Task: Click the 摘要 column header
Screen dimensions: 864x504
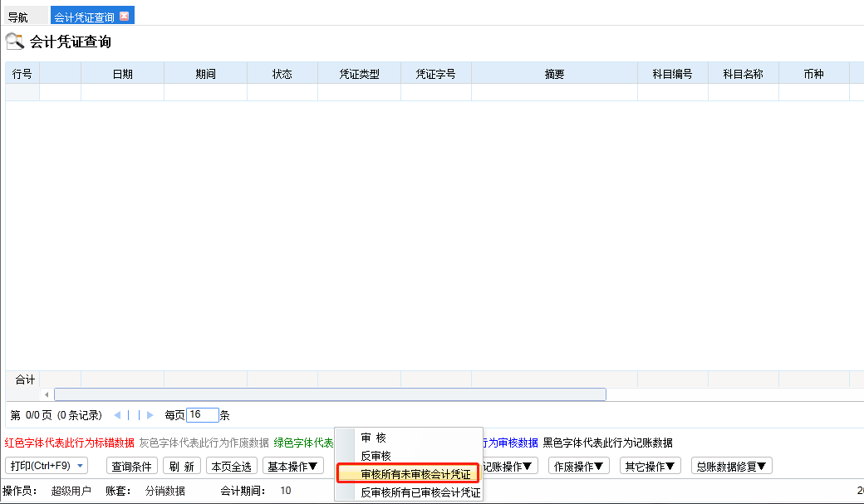Action: click(554, 74)
